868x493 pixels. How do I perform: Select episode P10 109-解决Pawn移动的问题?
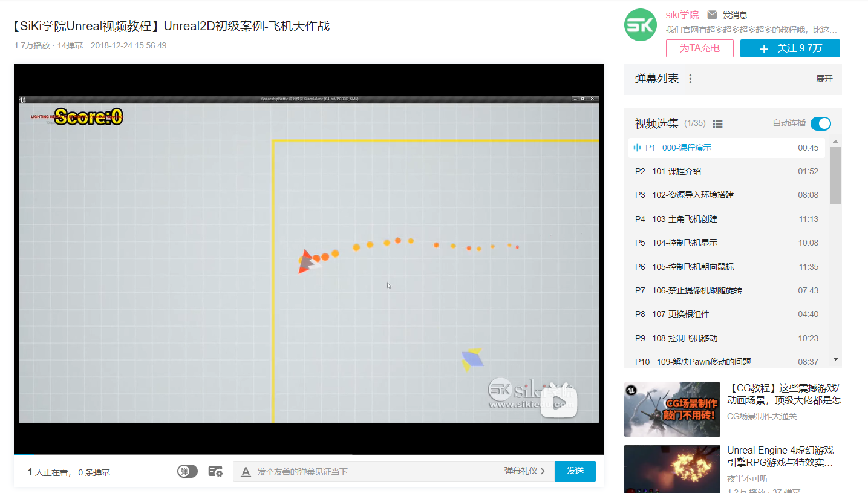726,361
